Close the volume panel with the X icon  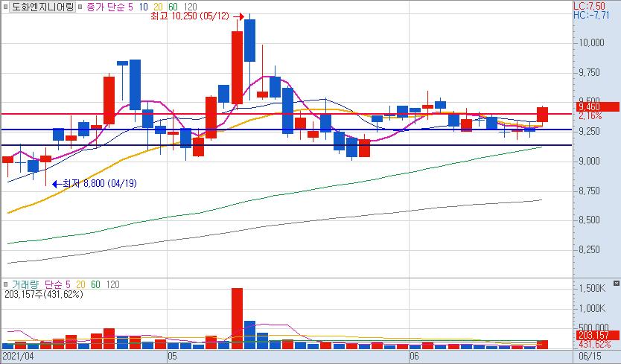point(617,283)
